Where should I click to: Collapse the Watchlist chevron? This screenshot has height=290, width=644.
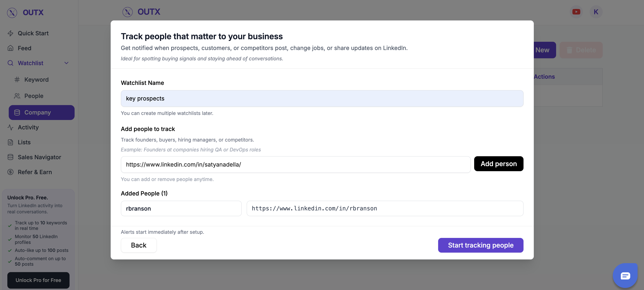point(66,63)
